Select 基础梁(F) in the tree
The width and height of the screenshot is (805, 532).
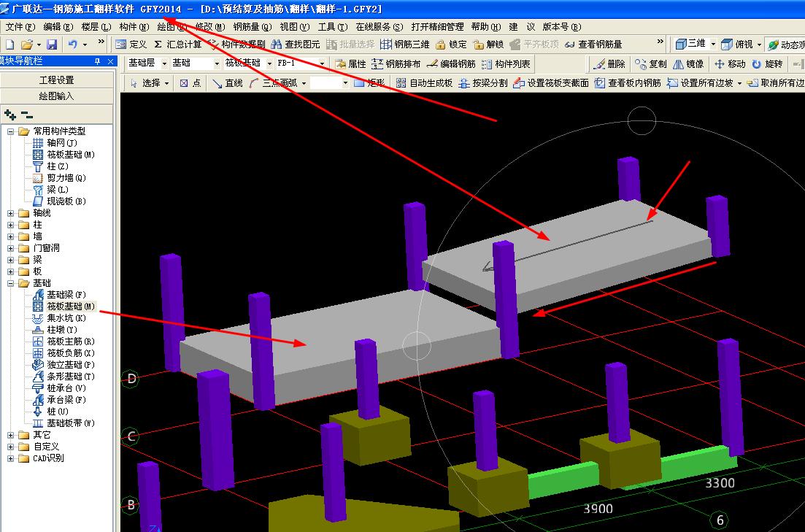[x=66, y=295]
